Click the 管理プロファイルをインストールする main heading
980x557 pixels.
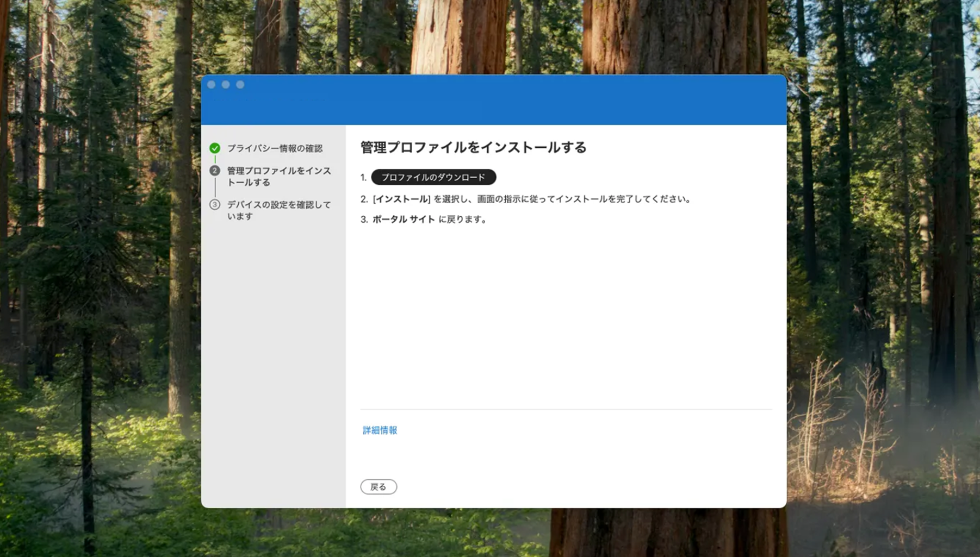point(473,147)
